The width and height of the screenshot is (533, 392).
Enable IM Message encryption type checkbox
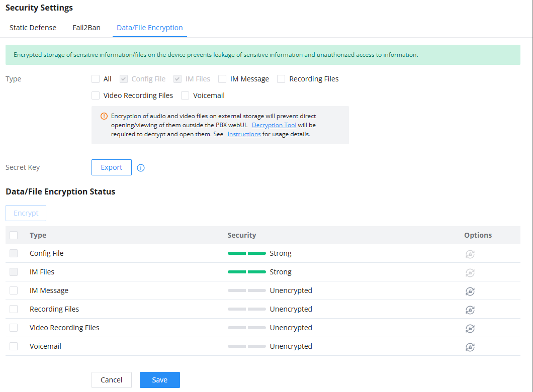222,79
